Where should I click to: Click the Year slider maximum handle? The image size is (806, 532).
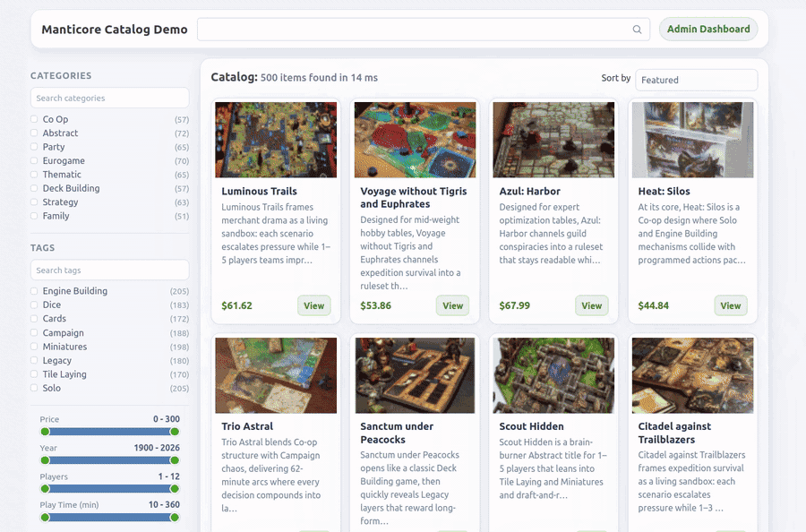point(175,460)
